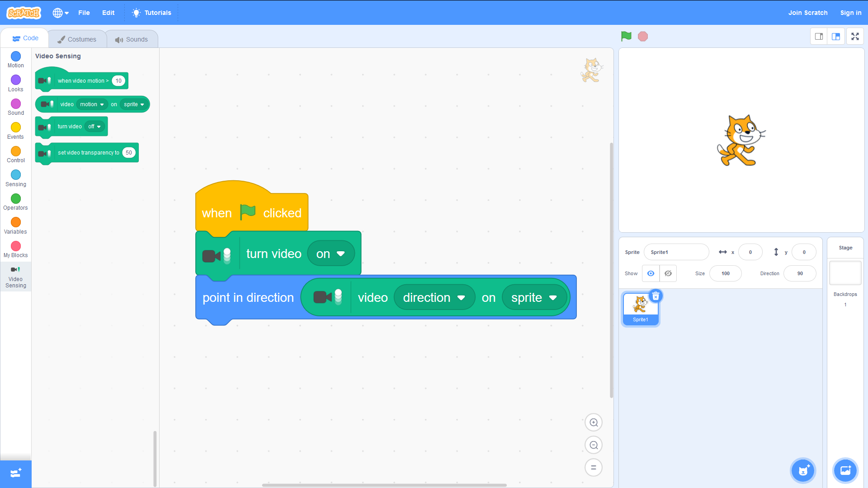868x488 pixels.
Task: Select the Sprite1 thumbnail
Action: coord(640,307)
